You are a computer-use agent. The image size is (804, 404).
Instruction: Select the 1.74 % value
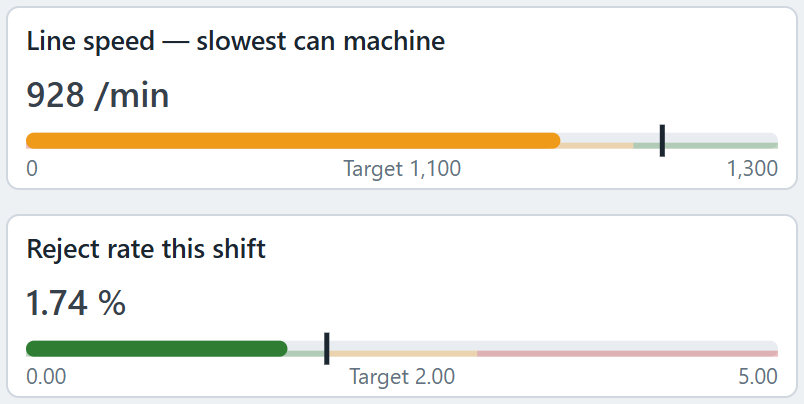76,303
